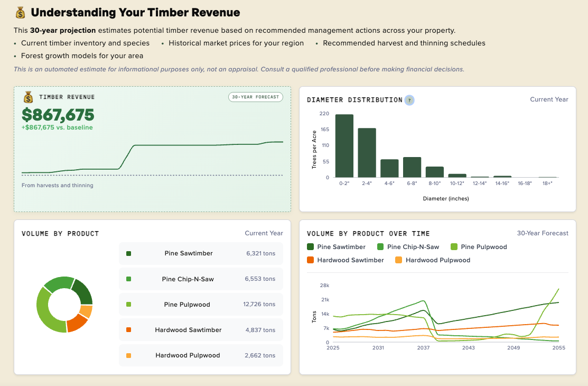Click the green square beside Pine Pulpwood row
Viewport: 588px width, 386px height.
tap(127, 304)
